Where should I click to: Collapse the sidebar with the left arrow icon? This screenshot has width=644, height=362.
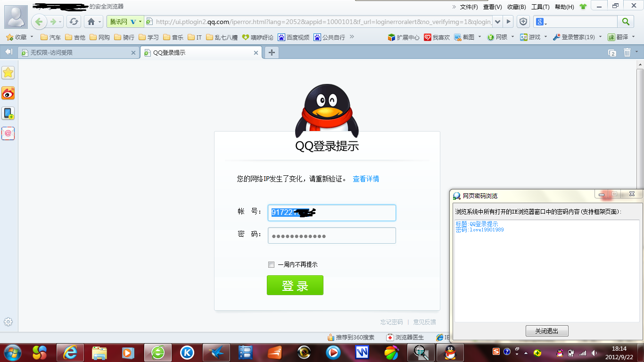pyautogui.click(x=8, y=52)
